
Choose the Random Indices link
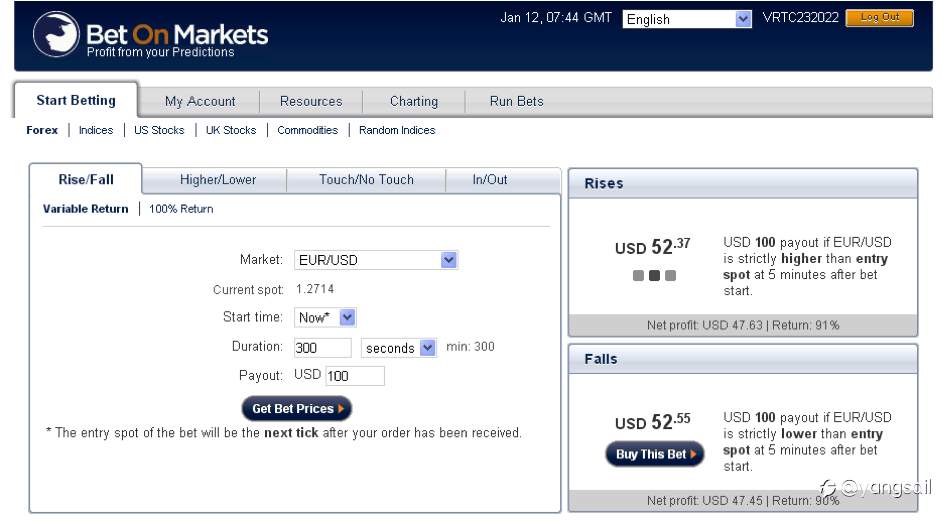[x=397, y=130]
